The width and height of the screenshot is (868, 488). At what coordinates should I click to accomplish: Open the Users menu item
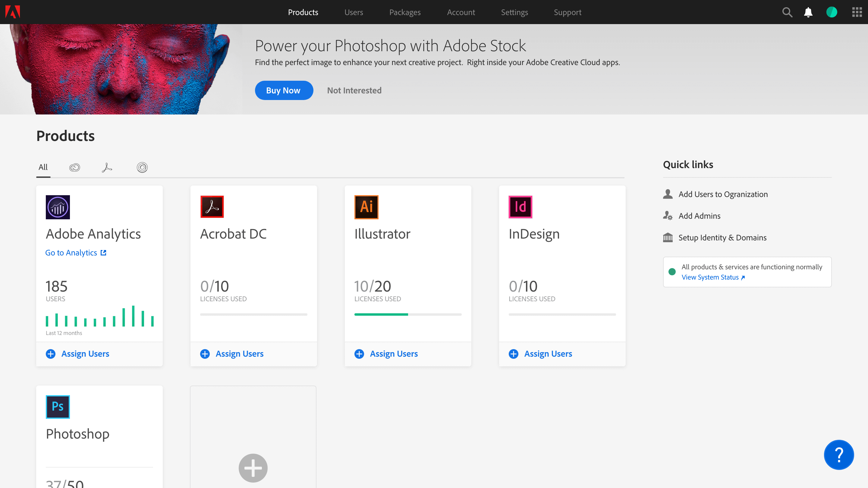tap(354, 12)
